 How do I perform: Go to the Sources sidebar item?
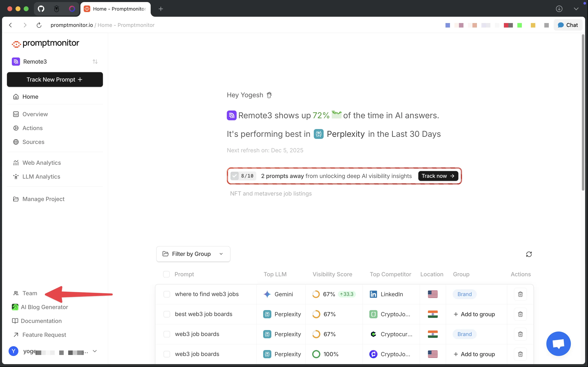click(x=33, y=142)
